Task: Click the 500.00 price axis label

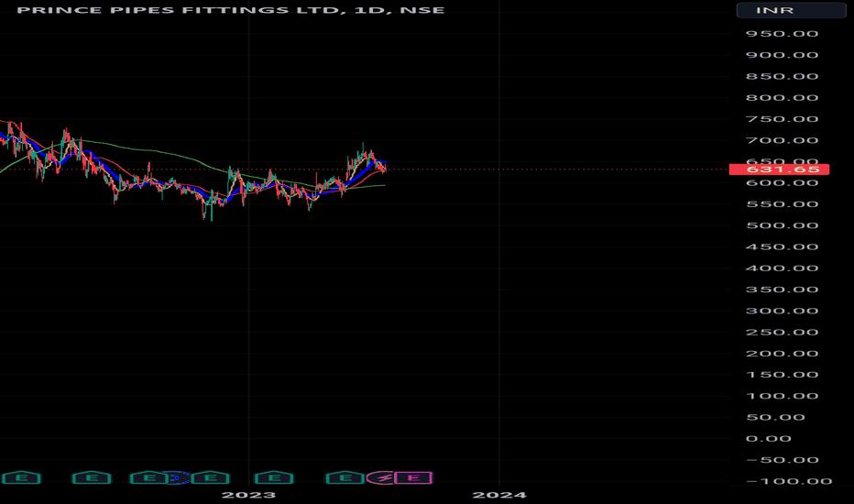Action: tap(782, 225)
